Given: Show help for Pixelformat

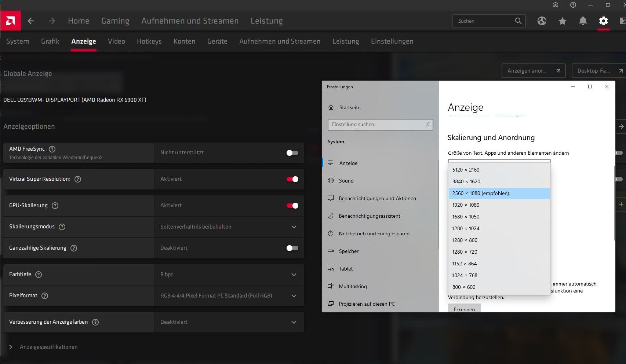Looking at the screenshot, I should [45, 296].
